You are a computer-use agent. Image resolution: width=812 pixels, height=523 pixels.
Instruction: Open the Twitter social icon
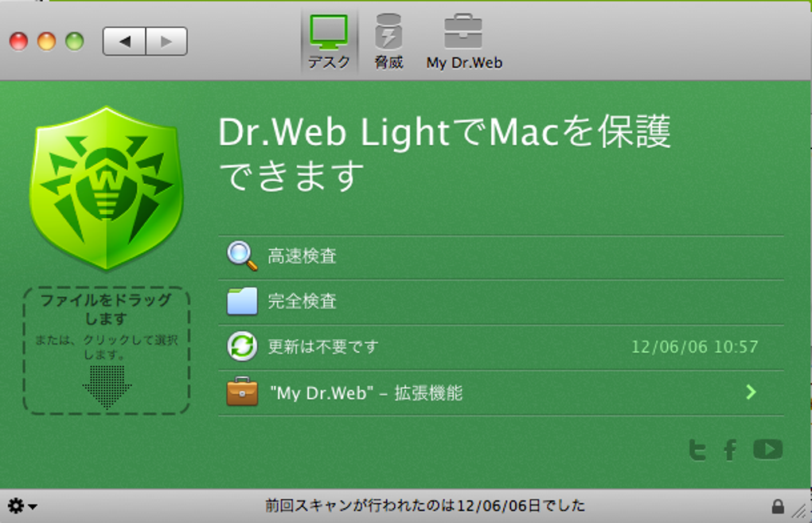pyautogui.click(x=697, y=450)
